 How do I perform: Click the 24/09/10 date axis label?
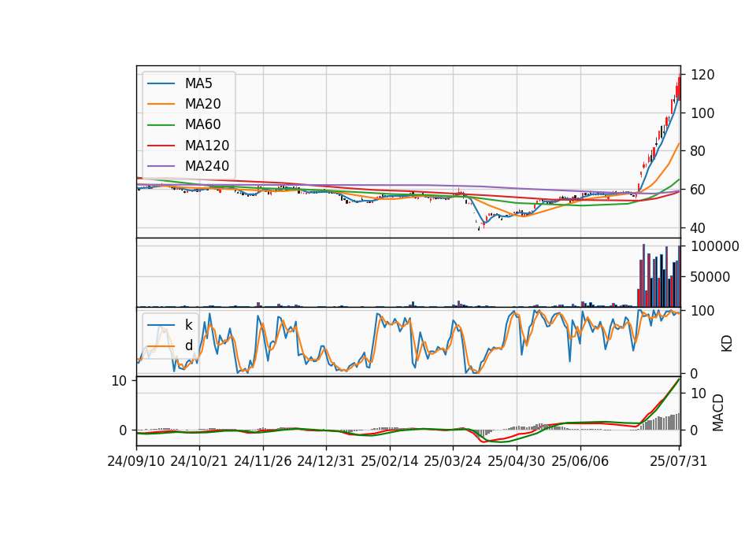pos(136,461)
